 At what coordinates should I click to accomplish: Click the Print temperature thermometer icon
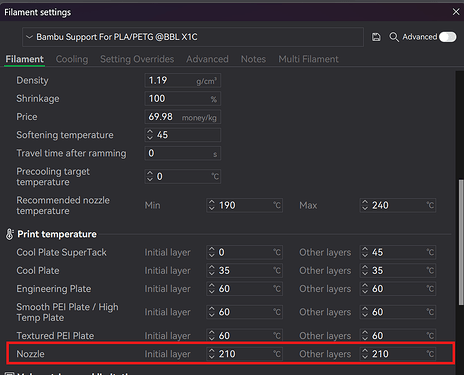click(10, 234)
